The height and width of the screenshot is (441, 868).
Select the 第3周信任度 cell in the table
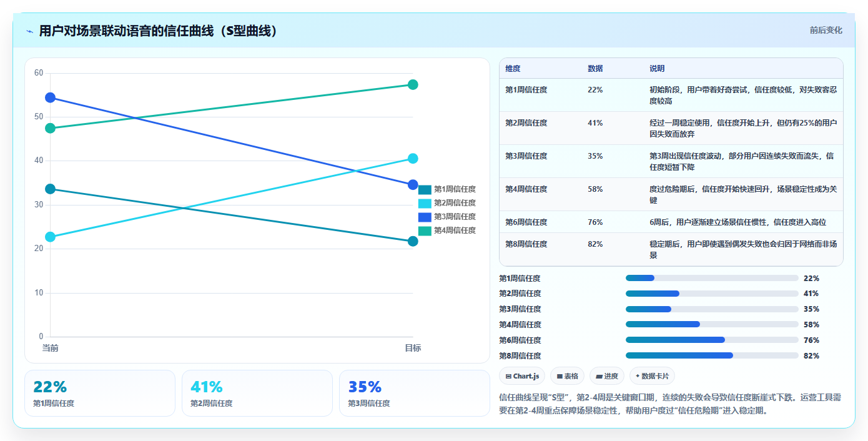coord(526,156)
